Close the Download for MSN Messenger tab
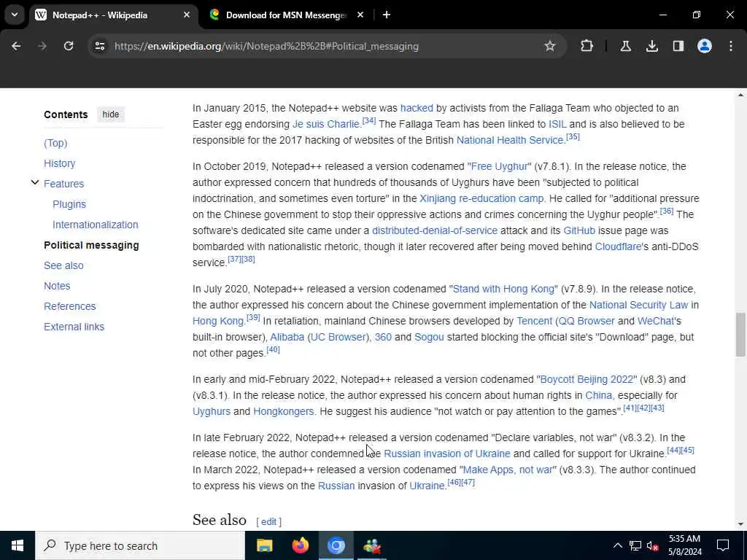 (360, 15)
